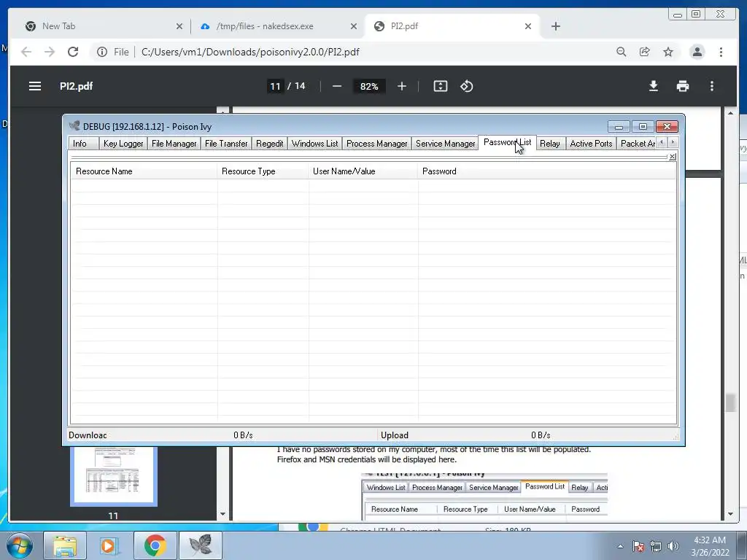Select page 11 thumbnail in sidebar
747x560 pixels.
(x=113, y=475)
